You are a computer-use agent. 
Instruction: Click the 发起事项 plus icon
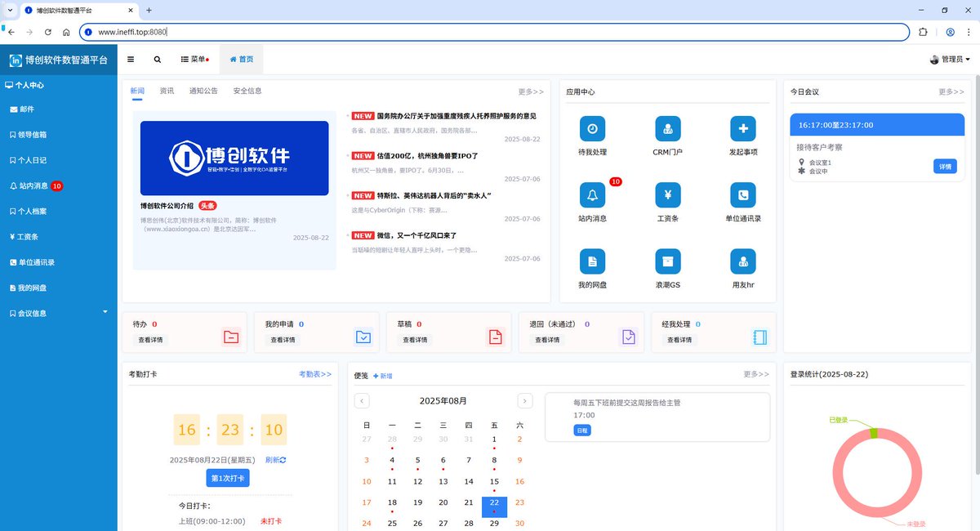pyautogui.click(x=743, y=129)
